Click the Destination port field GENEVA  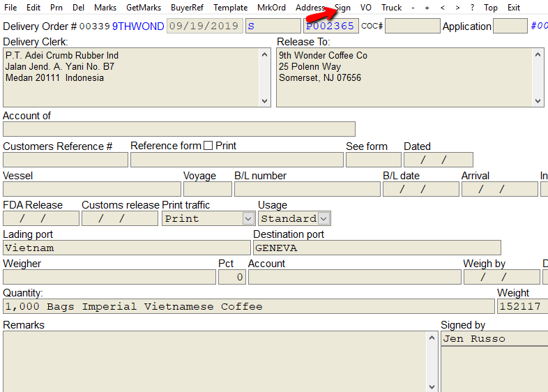(377, 248)
